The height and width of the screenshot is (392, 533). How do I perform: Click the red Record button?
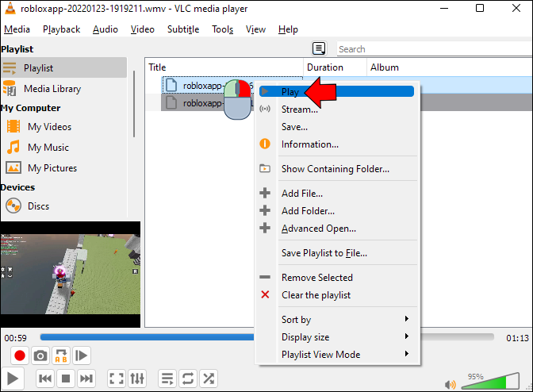point(20,355)
